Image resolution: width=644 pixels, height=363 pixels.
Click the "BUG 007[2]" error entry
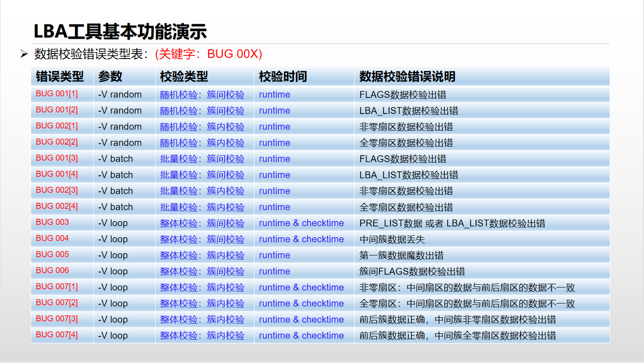coord(52,303)
